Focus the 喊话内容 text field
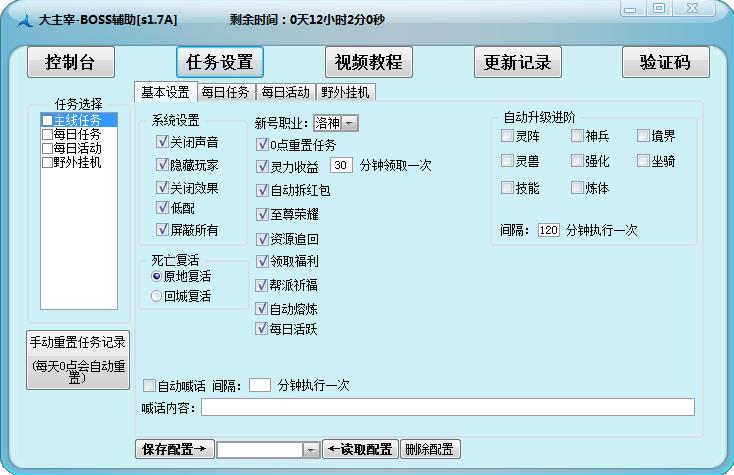Image resolution: width=734 pixels, height=475 pixels. coord(447,407)
